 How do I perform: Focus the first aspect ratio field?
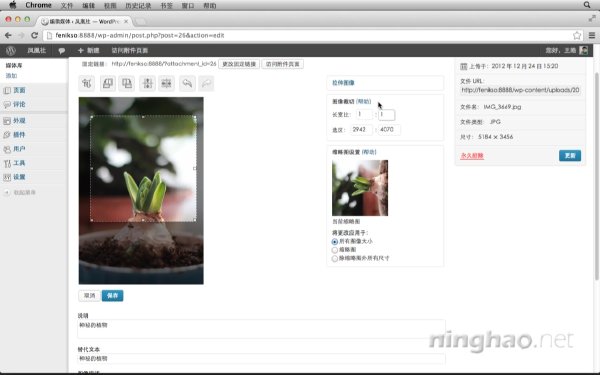click(x=364, y=114)
